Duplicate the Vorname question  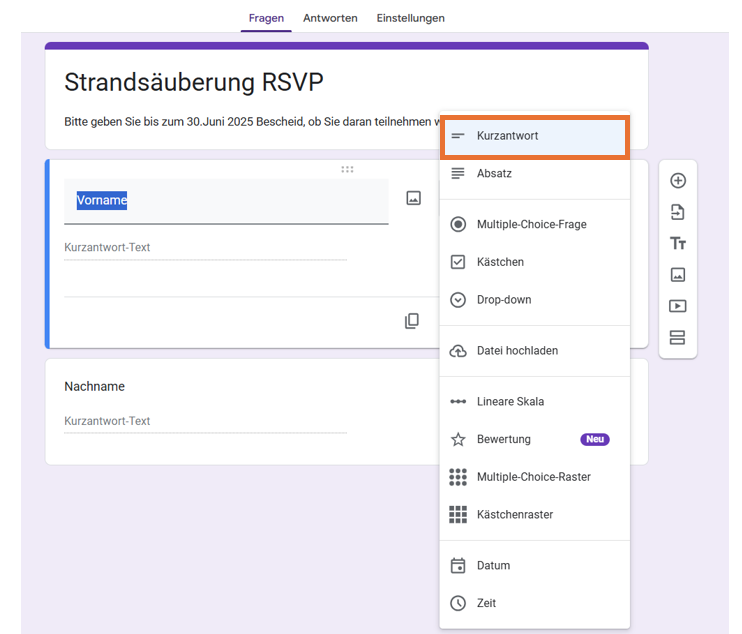point(412,321)
